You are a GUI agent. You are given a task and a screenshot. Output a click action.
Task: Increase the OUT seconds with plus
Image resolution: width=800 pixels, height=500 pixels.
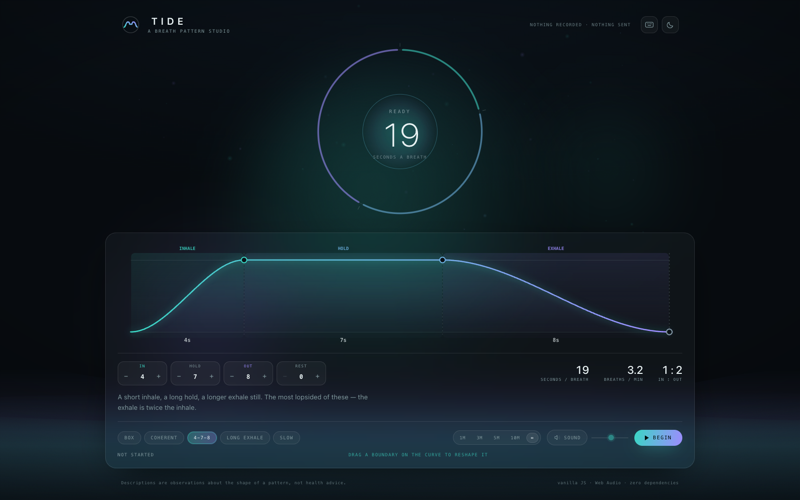coord(264,377)
